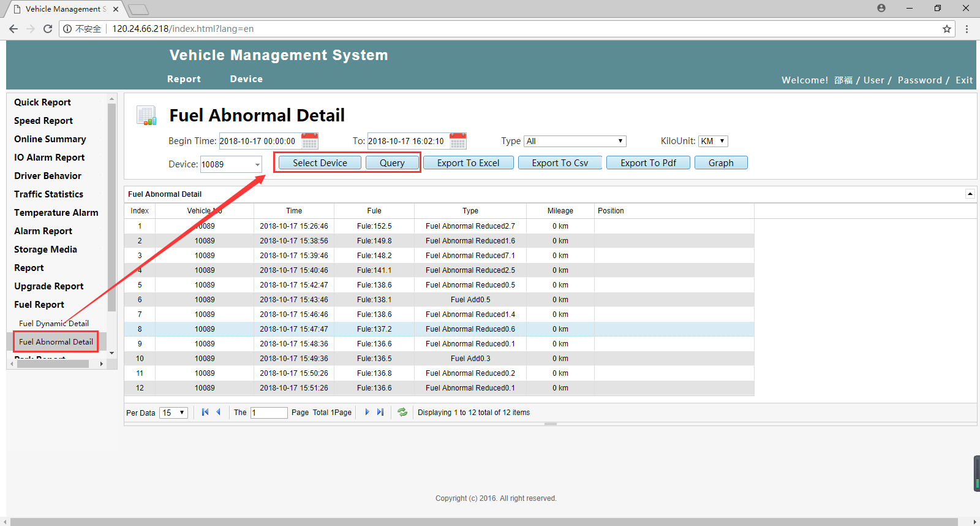Sort by the Mileage column header

click(x=560, y=210)
